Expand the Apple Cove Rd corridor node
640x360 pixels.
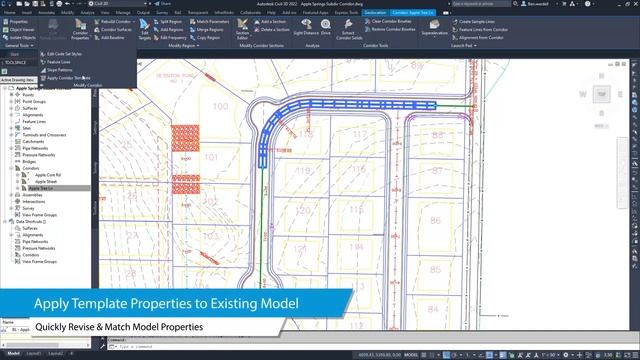[18, 175]
